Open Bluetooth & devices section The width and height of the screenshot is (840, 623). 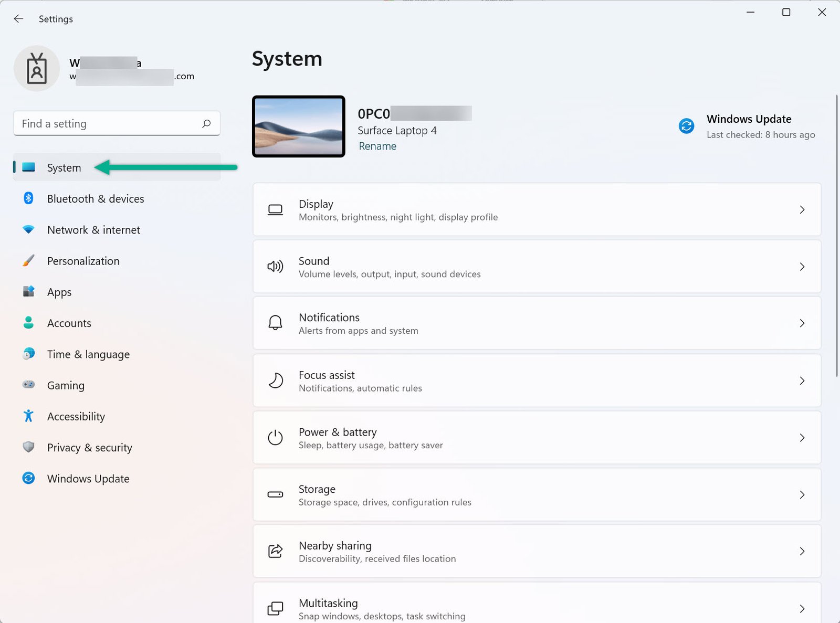pos(117,198)
